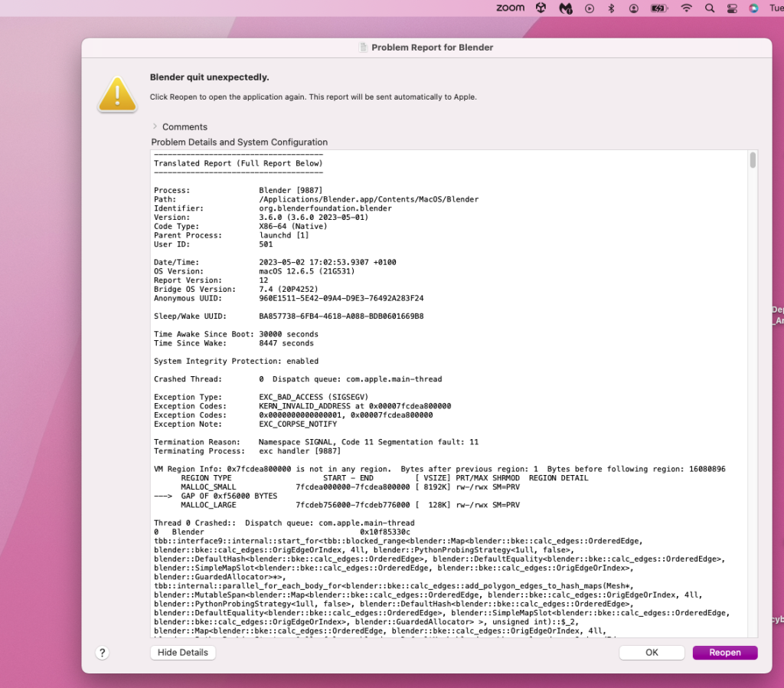
Task: Click Reopen to relaunch Blender
Action: (x=725, y=653)
